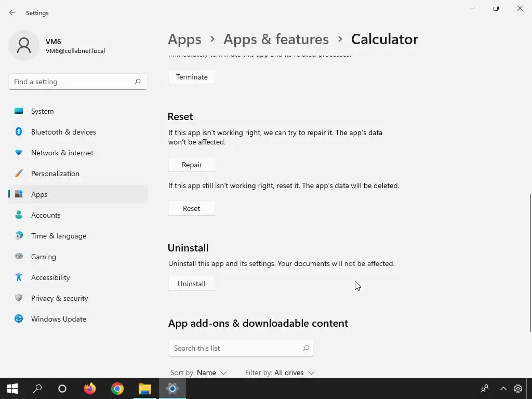
Task: Open Accounts settings
Action: (x=78, y=215)
